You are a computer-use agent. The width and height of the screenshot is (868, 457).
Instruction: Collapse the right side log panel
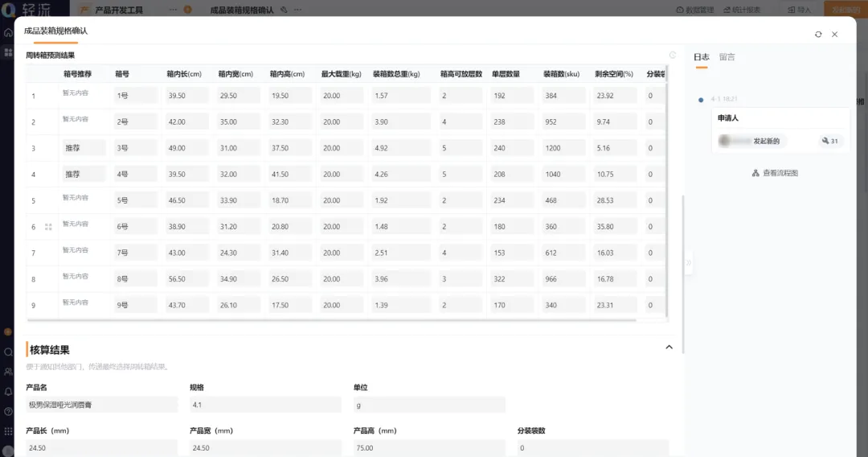(688, 263)
